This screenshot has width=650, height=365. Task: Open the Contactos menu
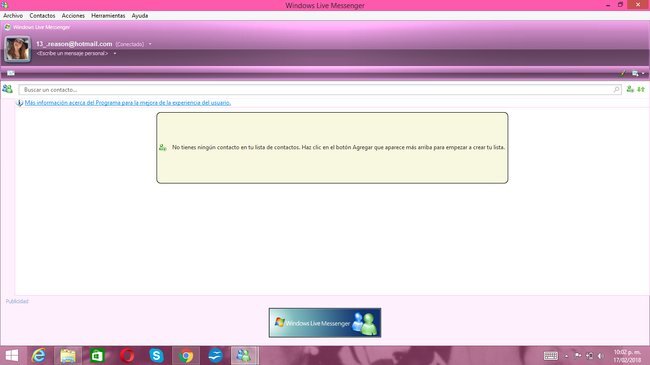click(x=42, y=15)
